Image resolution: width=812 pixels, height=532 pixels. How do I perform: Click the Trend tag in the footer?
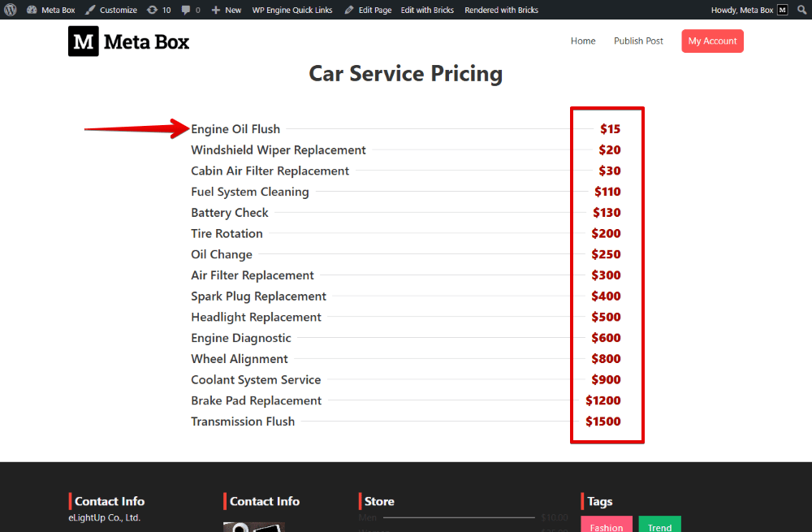659,526
